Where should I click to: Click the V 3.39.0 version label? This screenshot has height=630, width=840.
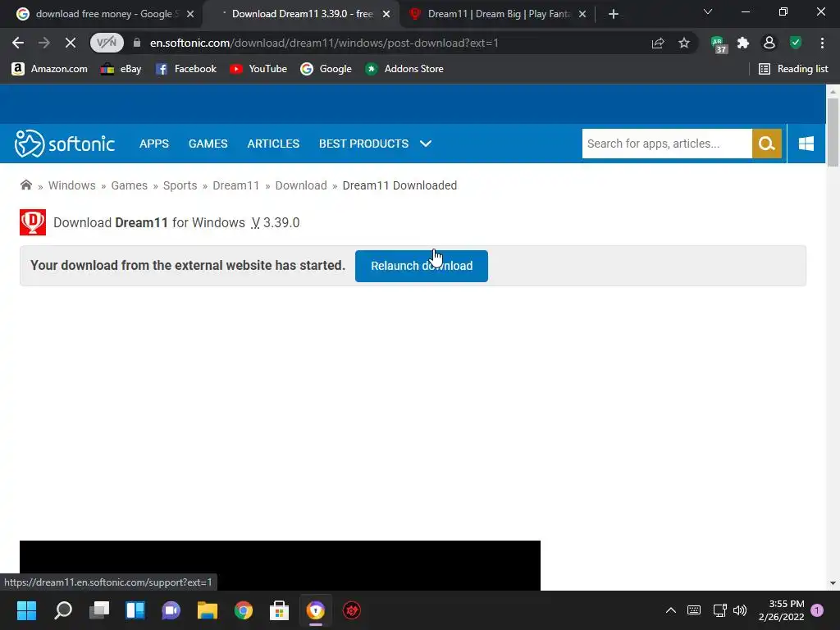point(276,223)
